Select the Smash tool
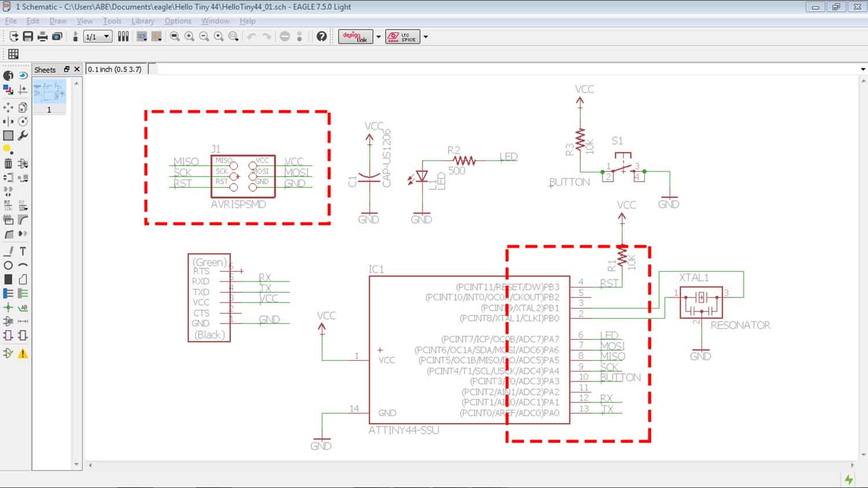 point(8,220)
